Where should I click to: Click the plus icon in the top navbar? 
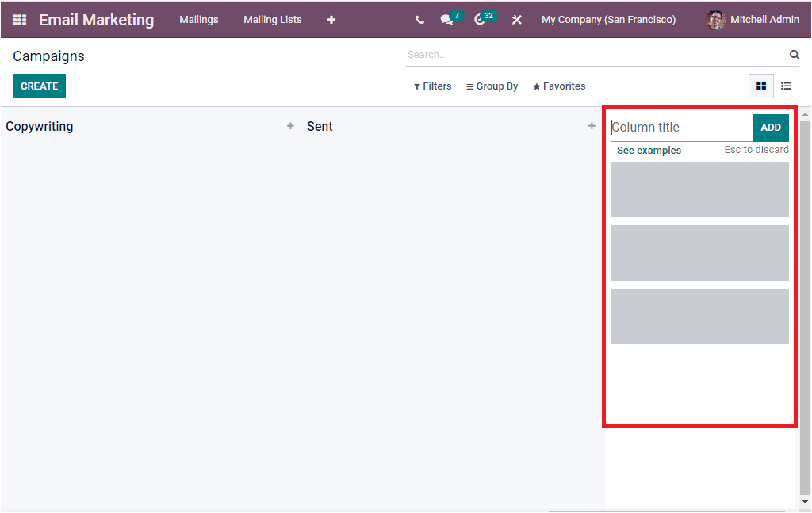331,19
